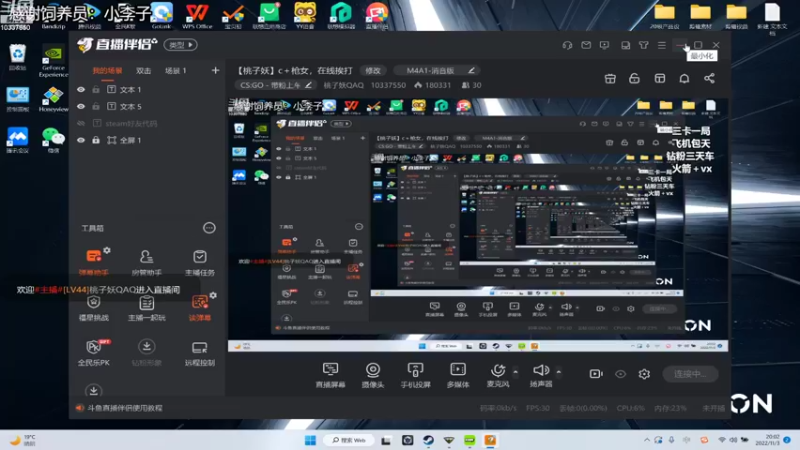The image size is (800, 450).
Task: Open the hamburger main menu
Action: coord(662,45)
